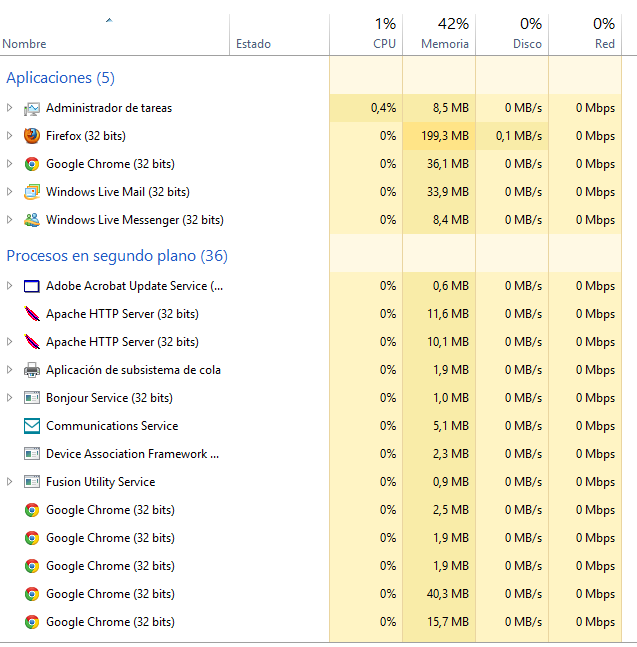Click Chrome icon in the Aplicaciones group
The image size is (637, 647).
(x=32, y=164)
